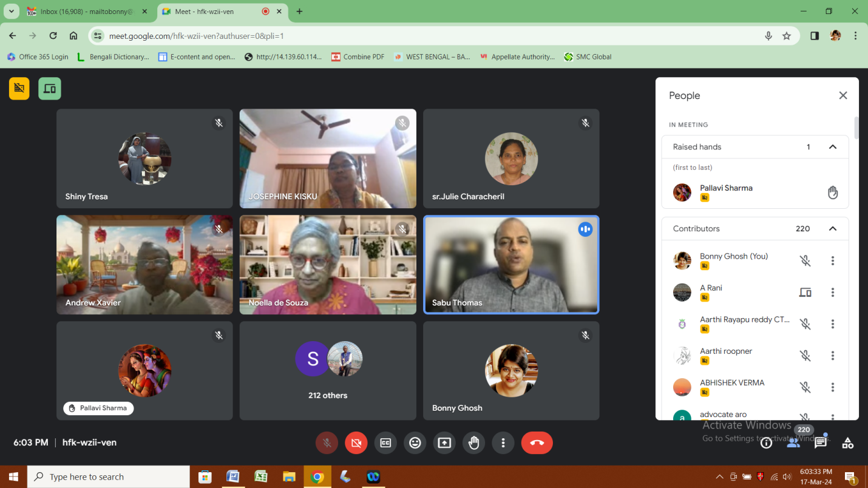This screenshot has width=868, height=488.
Task: Open the chat with everyone icon
Action: pyautogui.click(x=821, y=442)
